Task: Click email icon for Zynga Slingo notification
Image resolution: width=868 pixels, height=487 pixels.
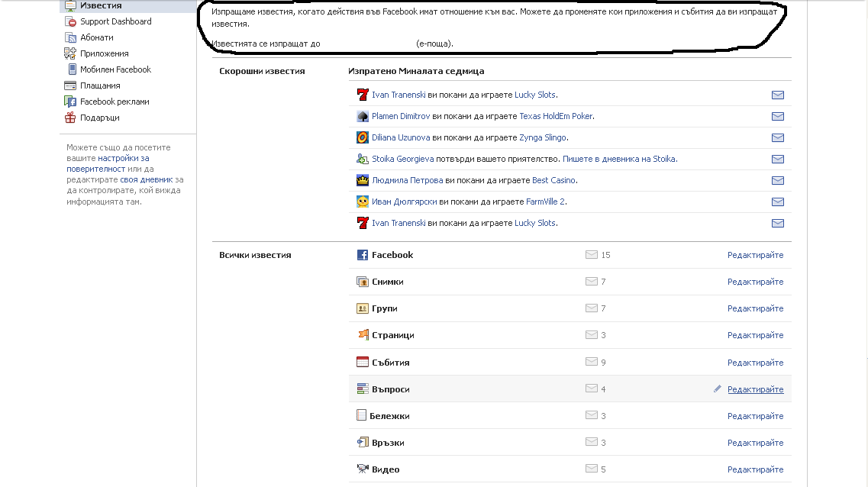Action: click(778, 138)
